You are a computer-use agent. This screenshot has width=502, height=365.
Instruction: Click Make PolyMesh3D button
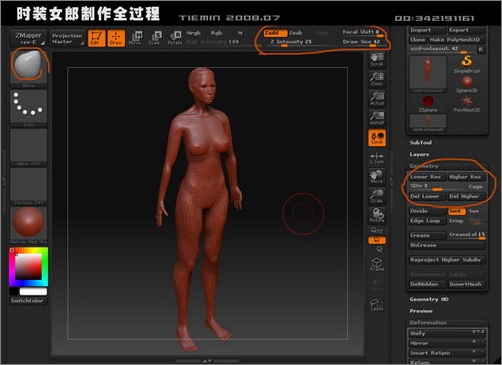tap(456, 40)
